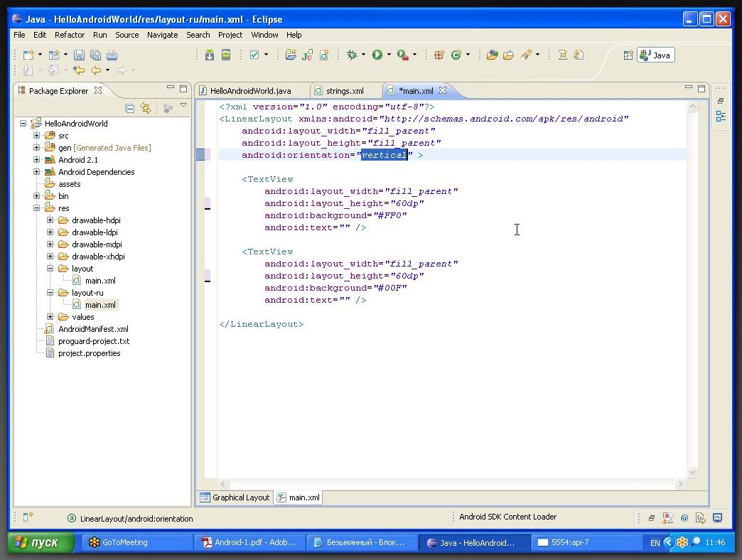The height and width of the screenshot is (560, 742).
Task: Open the Android SDK Manager icon
Action: tap(210, 55)
